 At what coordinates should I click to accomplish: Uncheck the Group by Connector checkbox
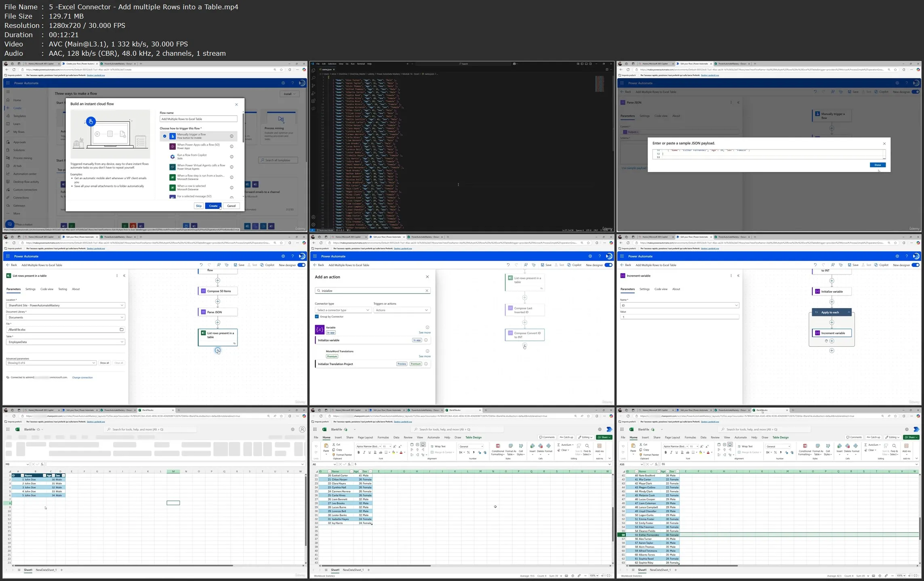coord(317,317)
